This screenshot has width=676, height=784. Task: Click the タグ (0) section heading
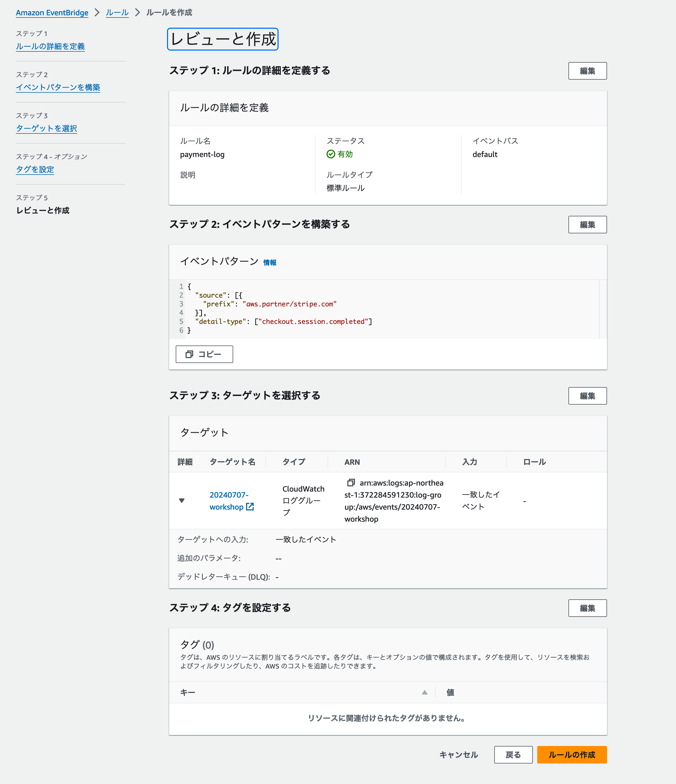click(x=197, y=644)
